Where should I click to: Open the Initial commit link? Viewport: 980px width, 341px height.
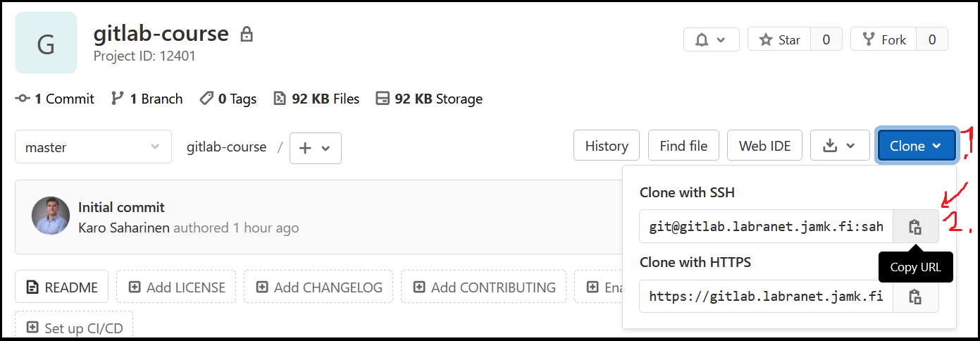pyautogui.click(x=121, y=207)
